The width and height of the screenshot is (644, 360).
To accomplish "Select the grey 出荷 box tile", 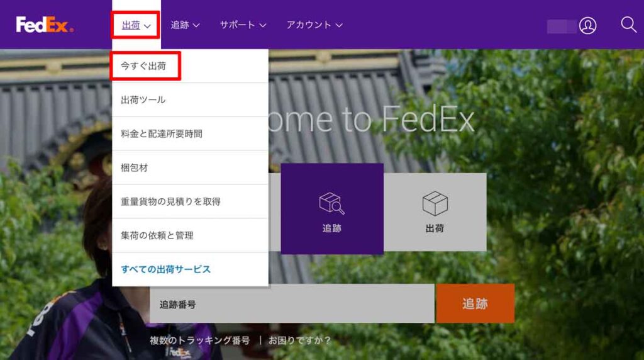I will (435, 212).
